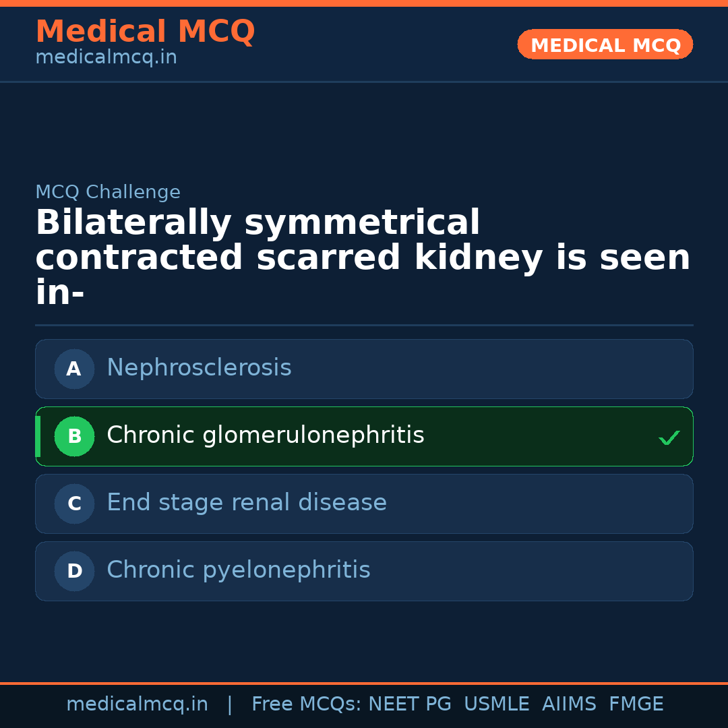Viewport: 728px width, 728px height.
Task: Click the green checkmark icon
Action: [x=669, y=437]
